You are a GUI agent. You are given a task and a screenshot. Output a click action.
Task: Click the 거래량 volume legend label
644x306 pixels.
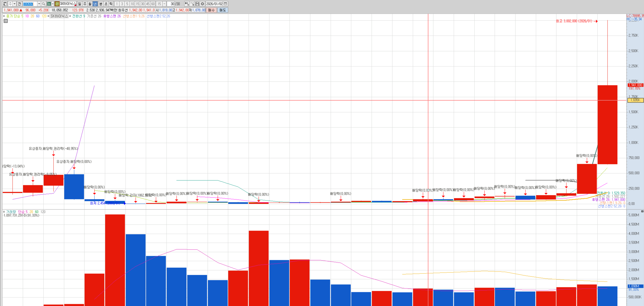pyautogui.click(x=11, y=212)
